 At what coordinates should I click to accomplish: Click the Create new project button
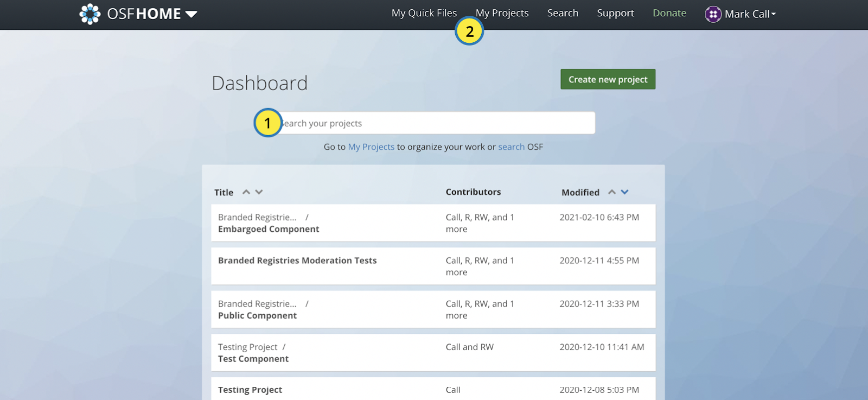point(608,79)
